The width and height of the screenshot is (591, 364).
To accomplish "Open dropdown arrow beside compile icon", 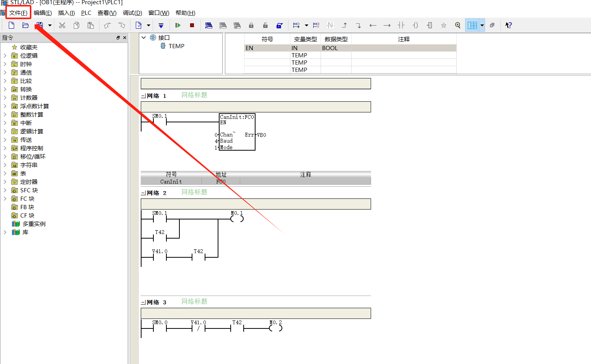I will point(149,25).
